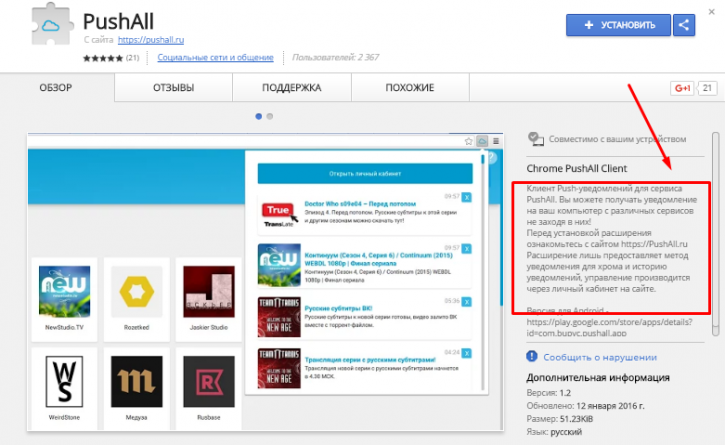The height and width of the screenshot is (445, 725).
Task: Click the Chrome PushAll Client heading
Action: point(577,168)
